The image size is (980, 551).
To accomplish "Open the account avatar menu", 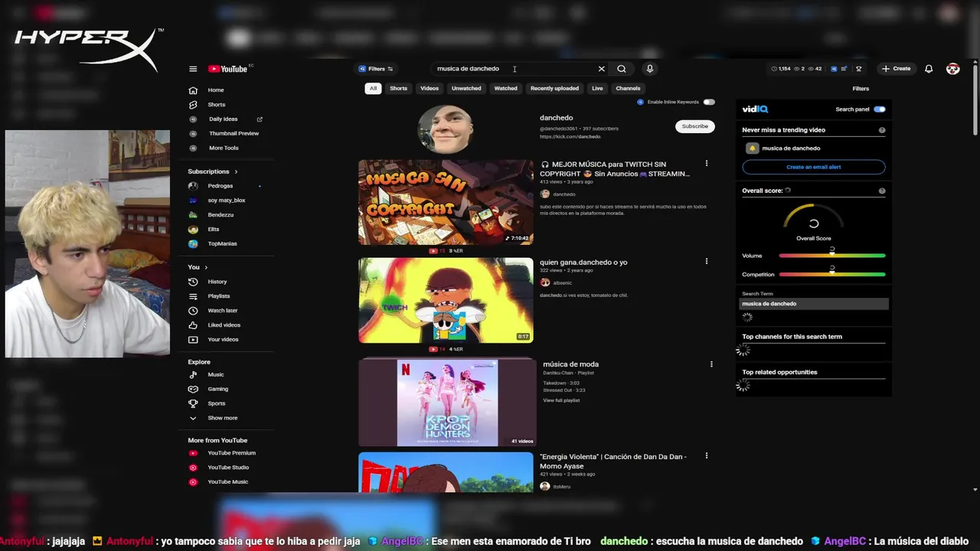I will 953,69.
